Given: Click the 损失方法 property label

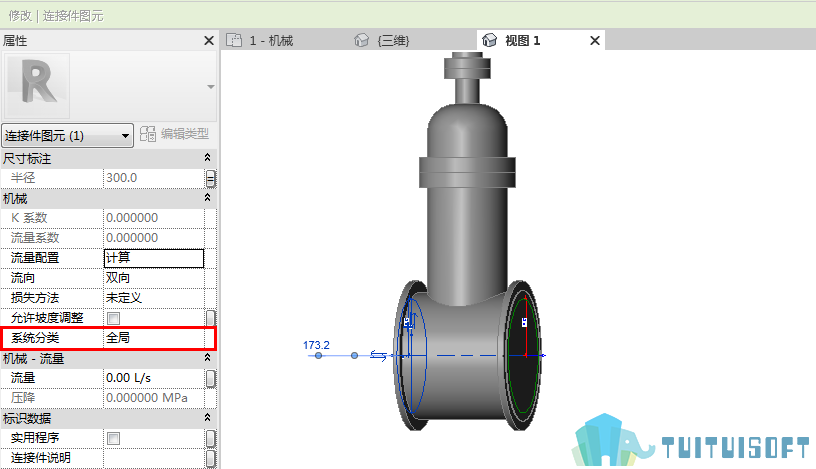Looking at the screenshot, I should point(35,298).
